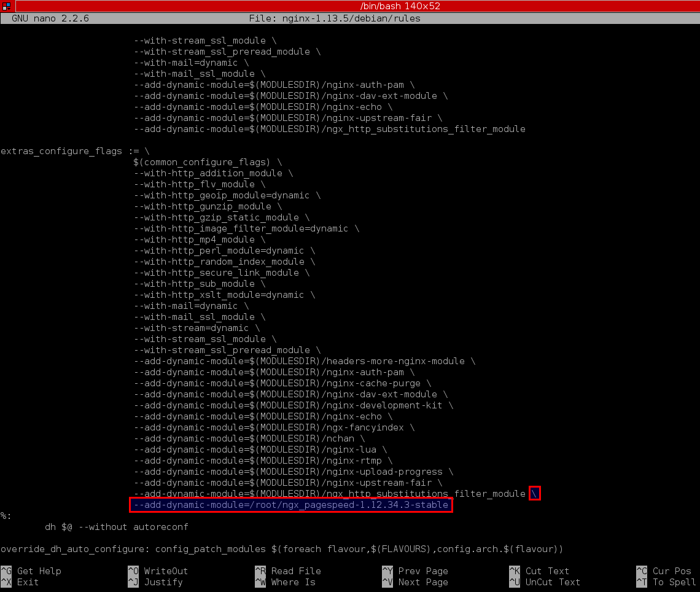Screen dimensions: 700x592
Task: Click the ^K Cut Text shortcut
Action: [539, 571]
